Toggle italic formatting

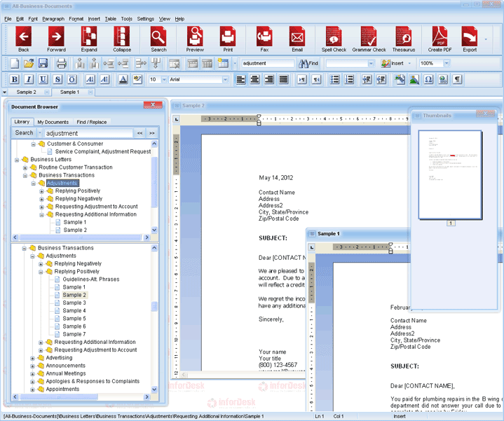point(29,79)
